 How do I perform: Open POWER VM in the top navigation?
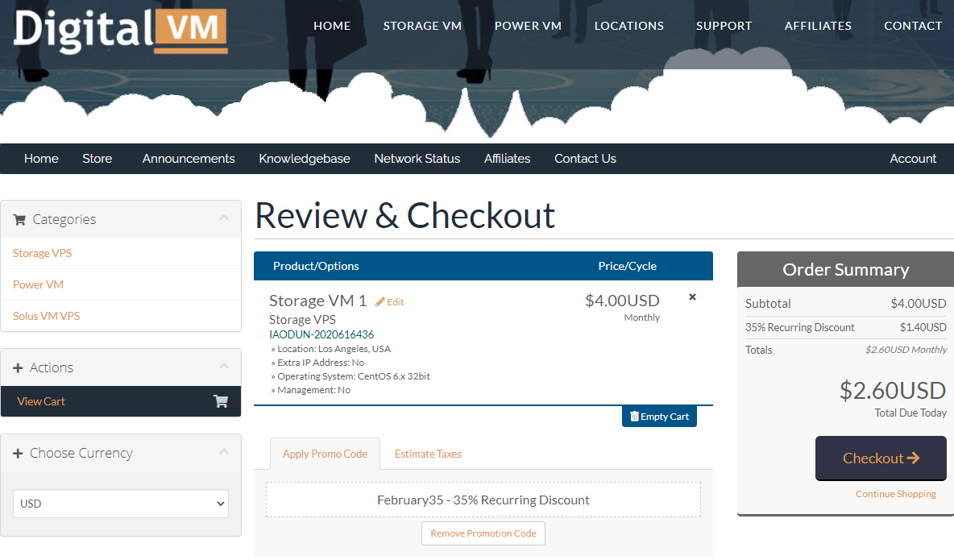coord(528,26)
